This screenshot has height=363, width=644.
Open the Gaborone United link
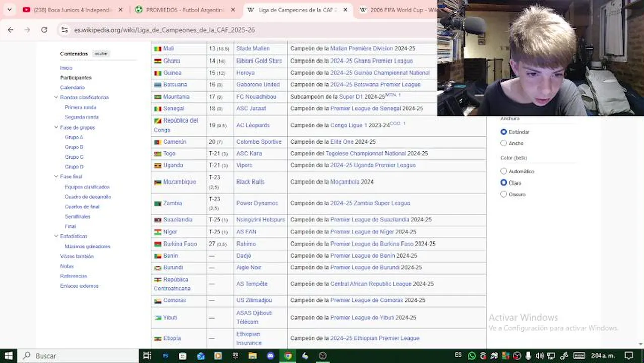(x=258, y=85)
